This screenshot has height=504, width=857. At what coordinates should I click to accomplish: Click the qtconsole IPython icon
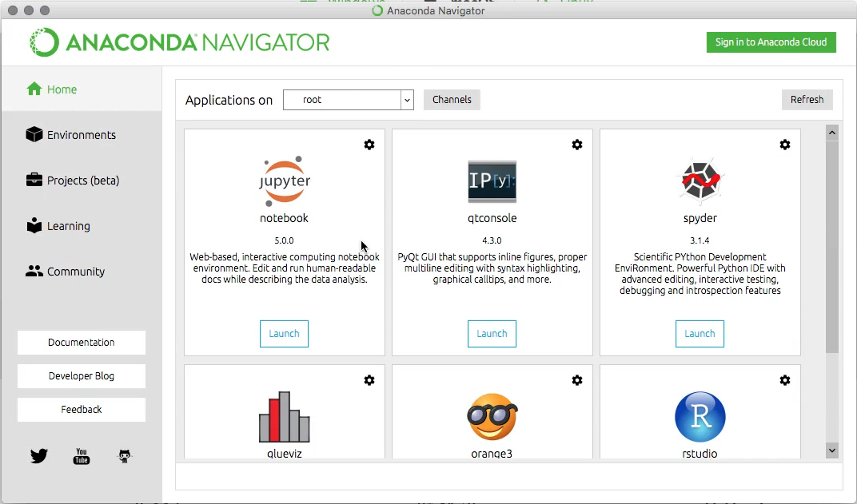click(492, 181)
